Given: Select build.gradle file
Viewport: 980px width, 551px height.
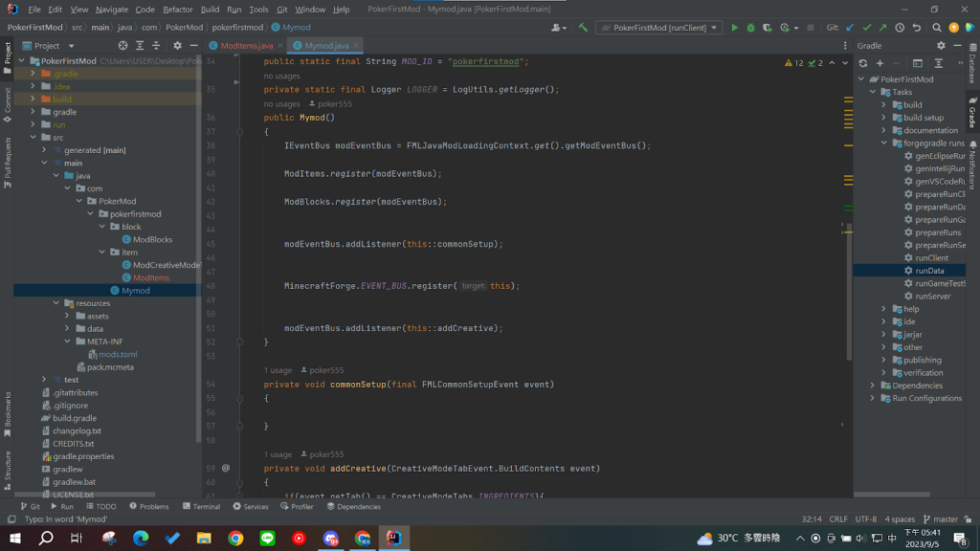Looking at the screenshot, I should [75, 418].
